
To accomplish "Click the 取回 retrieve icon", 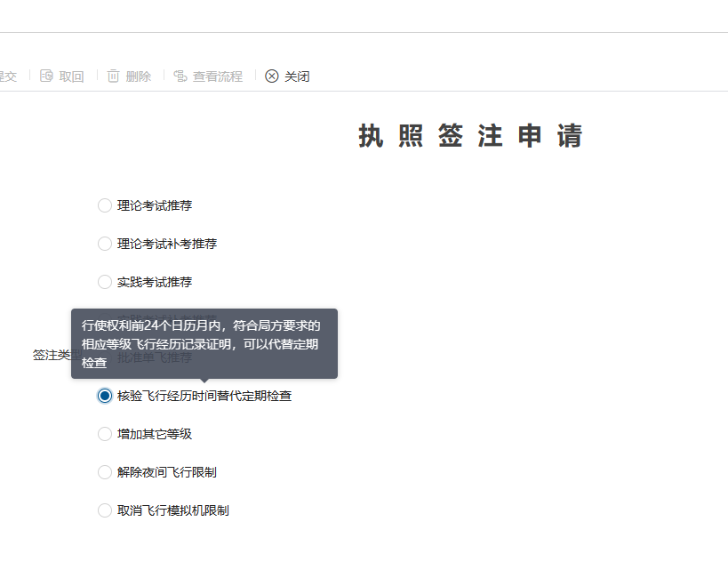I will (x=46, y=76).
